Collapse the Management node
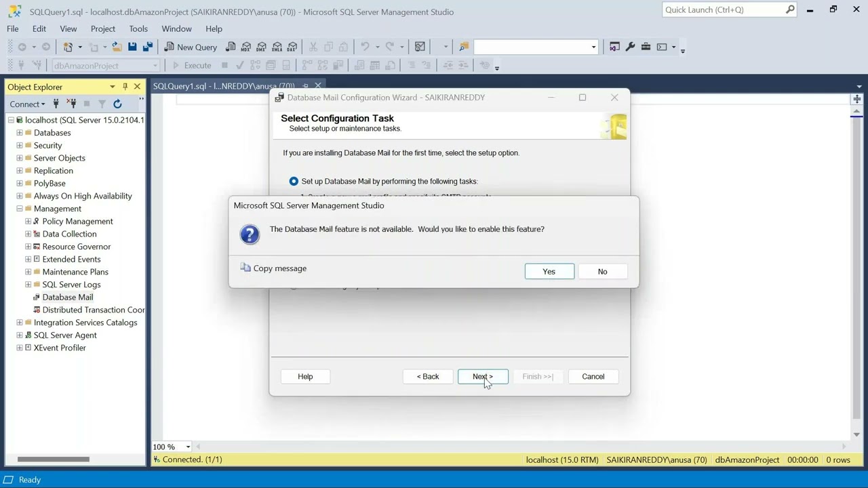This screenshot has width=868, height=488. pyautogui.click(x=20, y=209)
